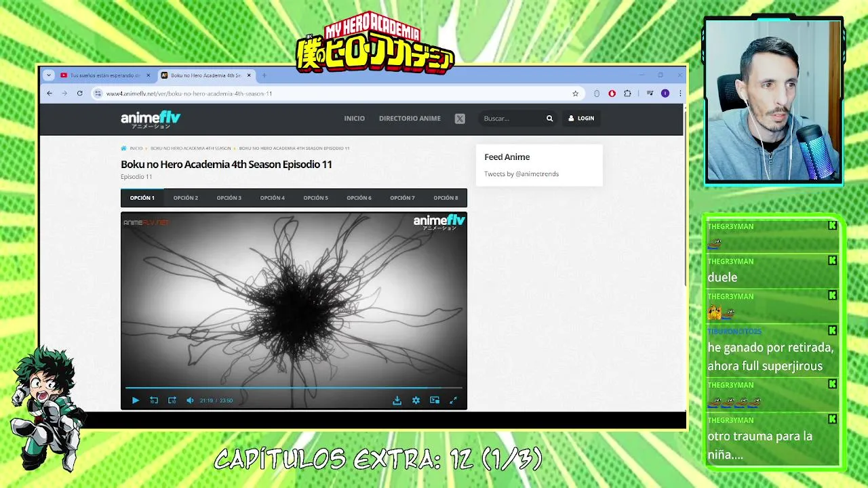Click the Feed Anime heading
This screenshot has height=488, width=868.
pyautogui.click(x=507, y=157)
